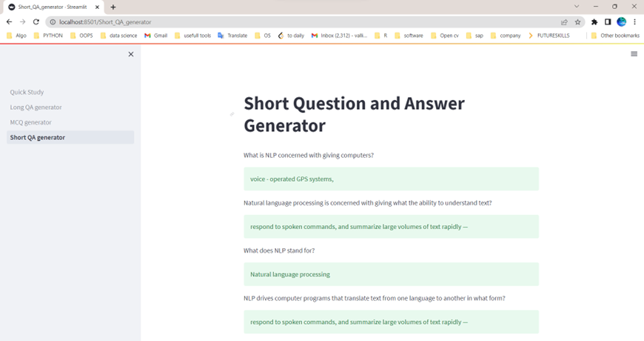This screenshot has height=341, width=644.
Task: Bookmark this page with the star icon
Action: click(x=577, y=22)
